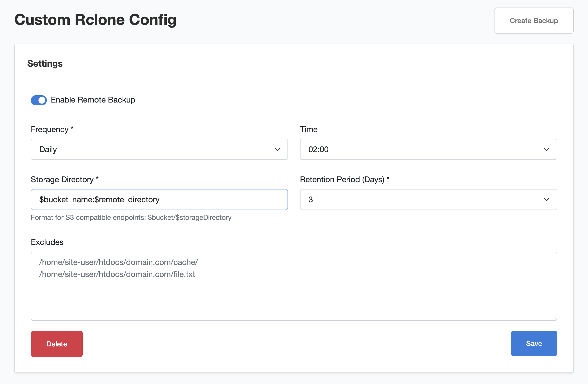Click the chevron arrow in Retention Period field

[546, 200]
